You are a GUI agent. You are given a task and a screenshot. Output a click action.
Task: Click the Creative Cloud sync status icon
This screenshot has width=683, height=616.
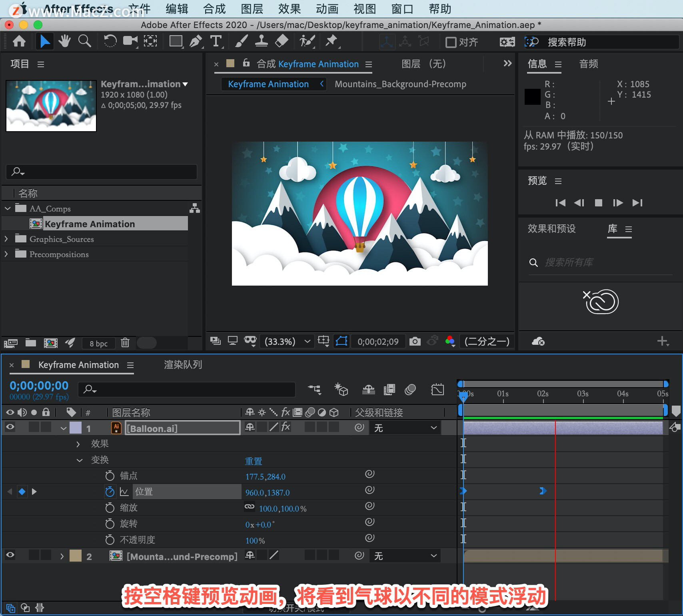click(x=538, y=341)
